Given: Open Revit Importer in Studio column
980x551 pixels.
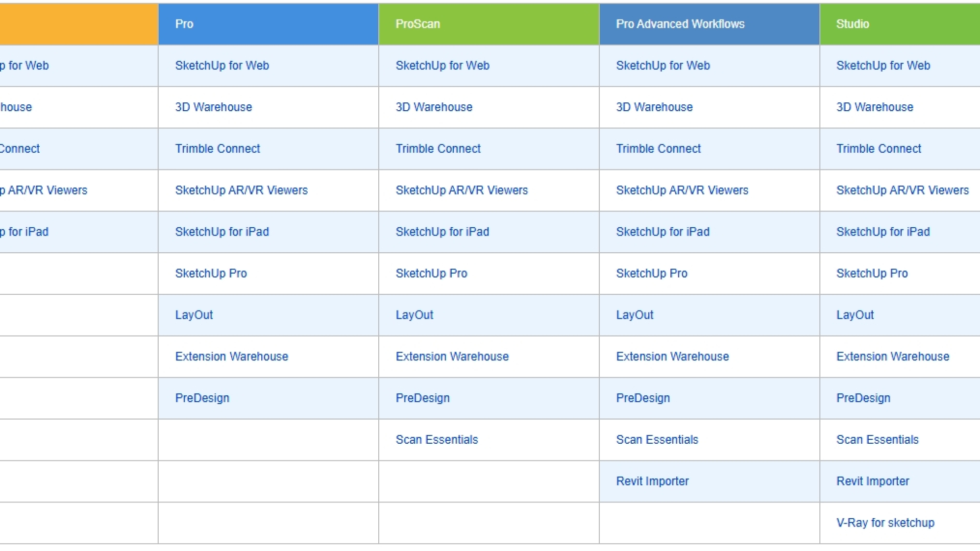Looking at the screenshot, I should point(872,481).
